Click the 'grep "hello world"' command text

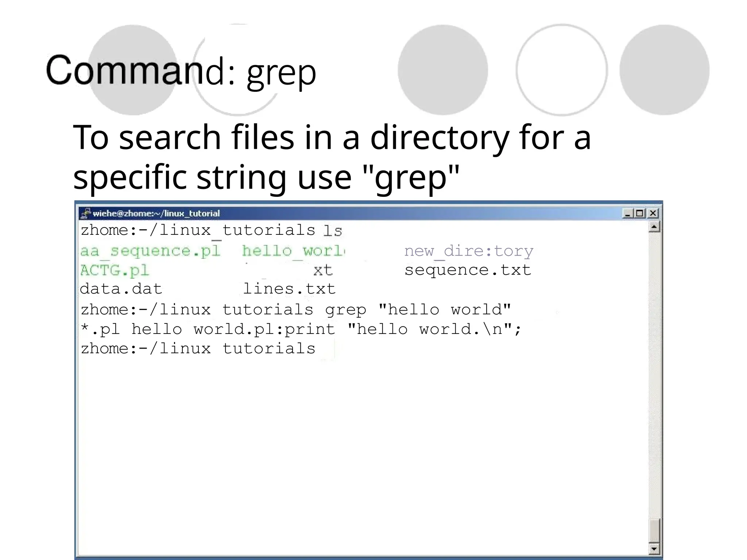[418, 310]
